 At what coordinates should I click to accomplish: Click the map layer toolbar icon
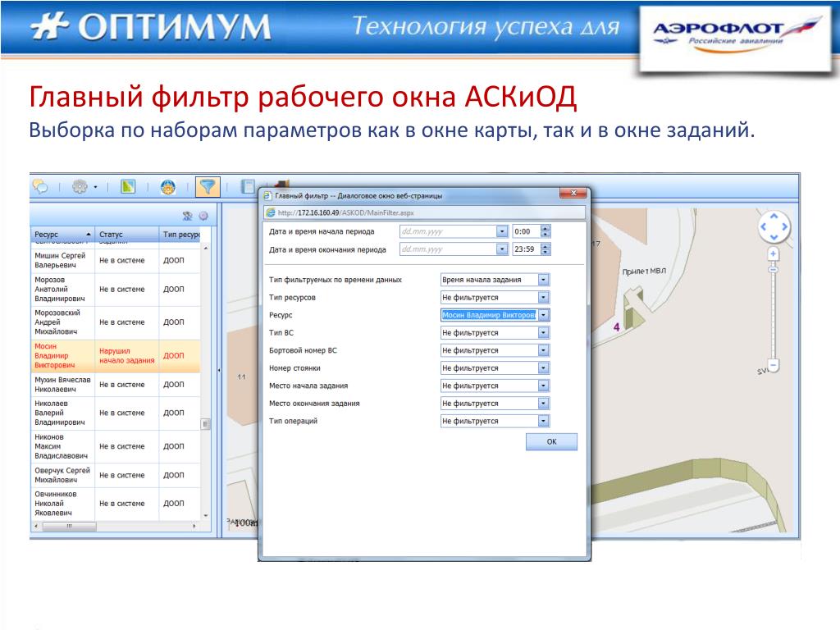click(x=127, y=187)
